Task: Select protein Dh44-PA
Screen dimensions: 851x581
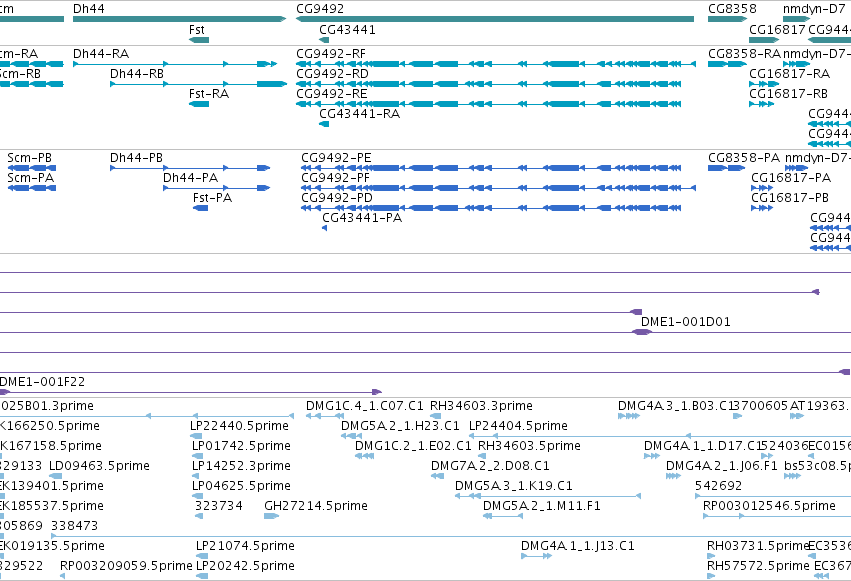Action: (217, 188)
